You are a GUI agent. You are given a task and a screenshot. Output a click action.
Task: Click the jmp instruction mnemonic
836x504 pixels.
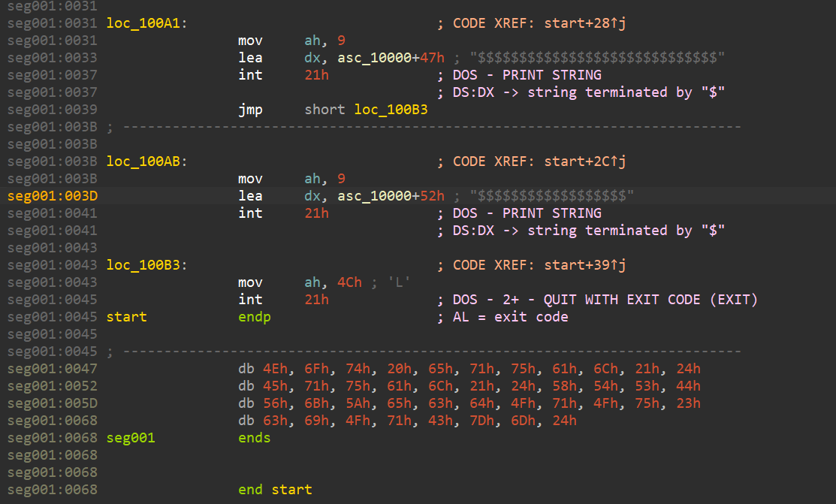(250, 110)
